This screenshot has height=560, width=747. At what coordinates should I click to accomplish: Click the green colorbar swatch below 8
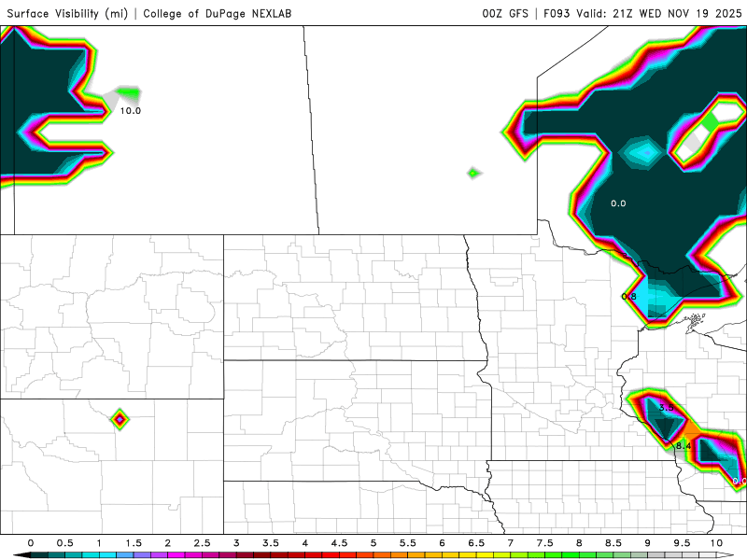click(588, 555)
